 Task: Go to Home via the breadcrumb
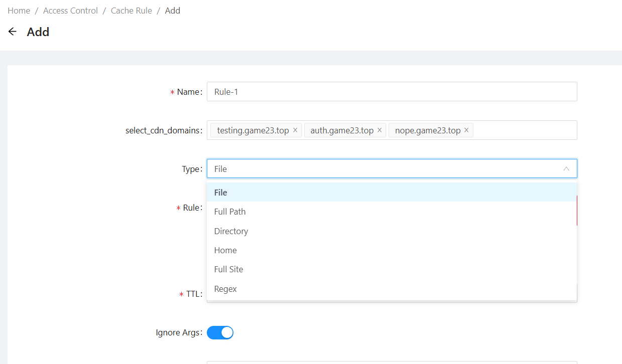tap(19, 11)
